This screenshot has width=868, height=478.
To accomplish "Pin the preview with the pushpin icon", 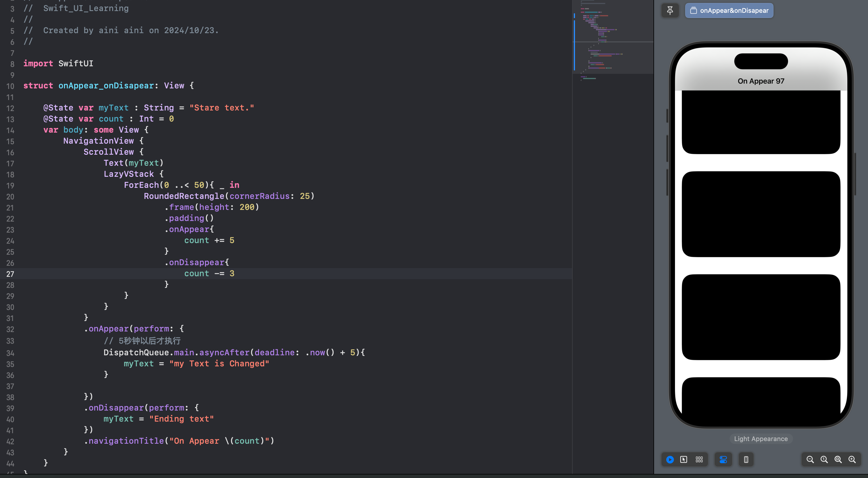I will [670, 10].
